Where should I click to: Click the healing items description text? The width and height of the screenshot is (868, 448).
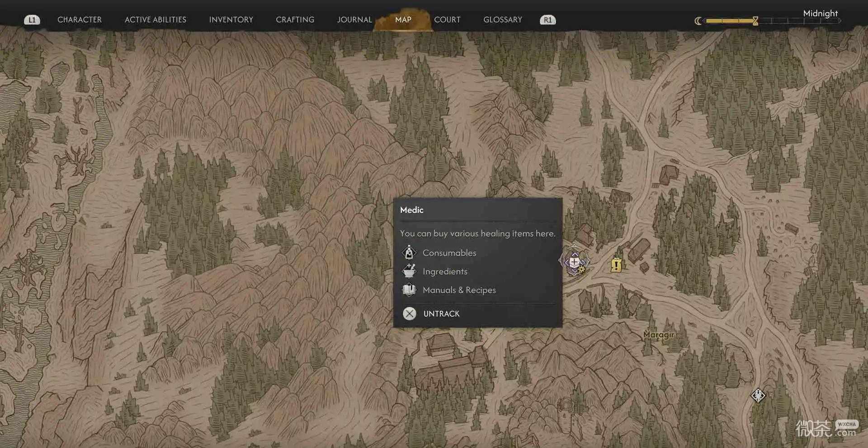click(478, 234)
